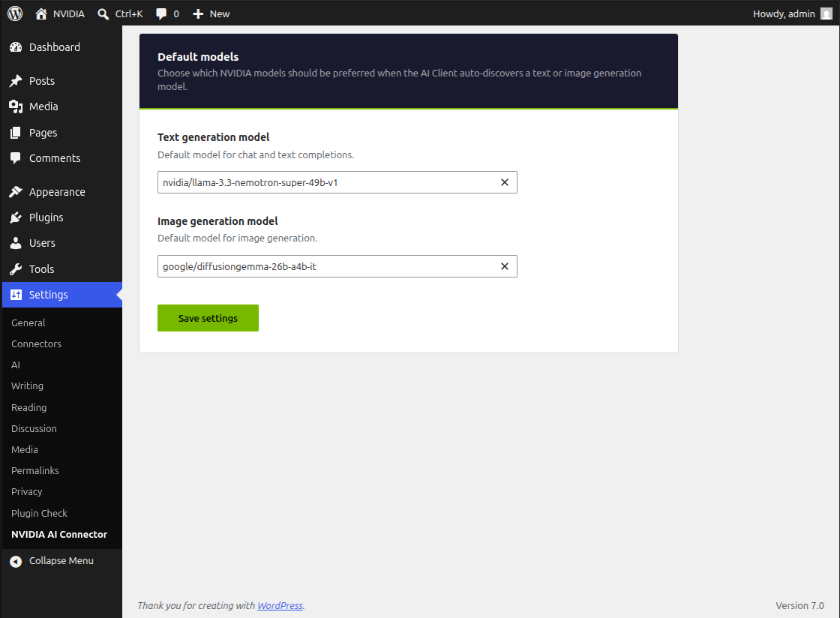Click the Tools menu label
This screenshot has height=618, width=840.
point(42,268)
